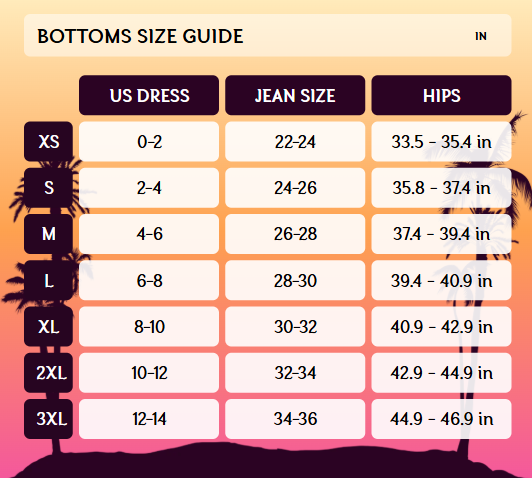532x478 pixels.
Task: Toggle the IN unit switch
Action: pyautogui.click(x=481, y=36)
